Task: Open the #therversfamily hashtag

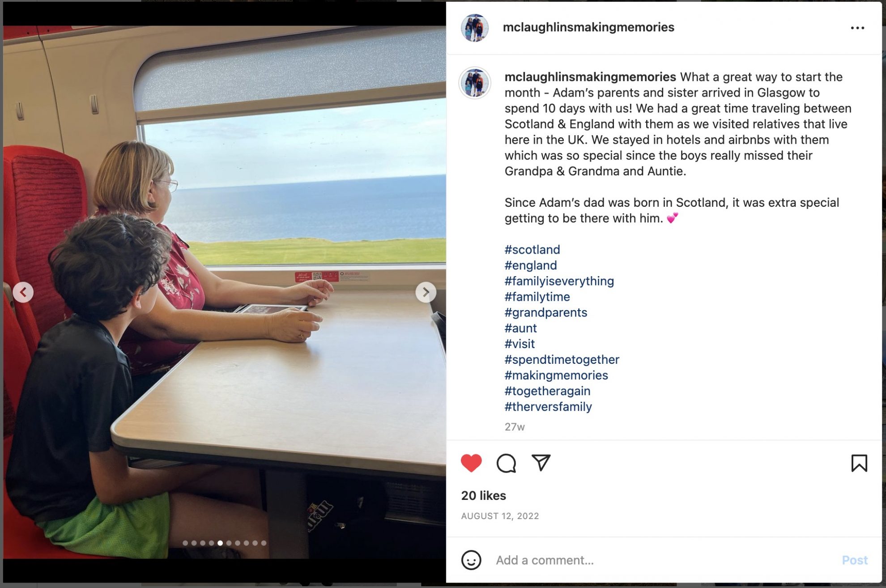Action: [548, 406]
